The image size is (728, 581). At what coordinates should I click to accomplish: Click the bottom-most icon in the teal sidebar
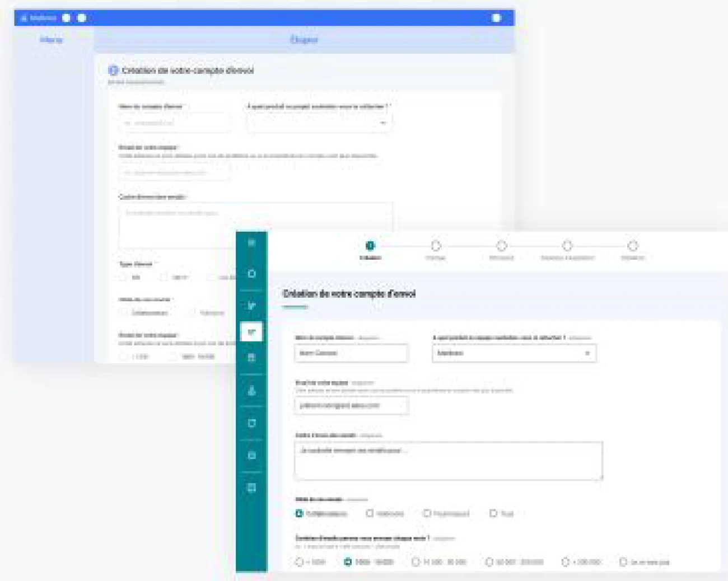click(251, 488)
